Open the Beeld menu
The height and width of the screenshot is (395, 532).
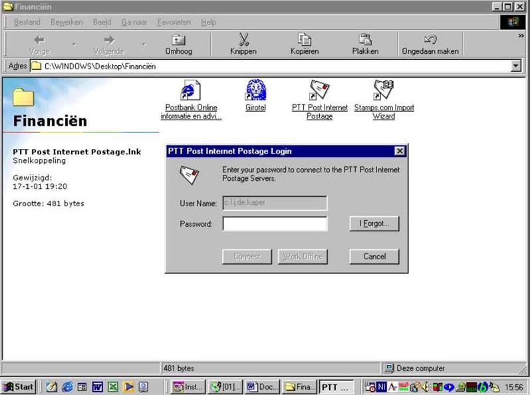pyautogui.click(x=102, y=22)
